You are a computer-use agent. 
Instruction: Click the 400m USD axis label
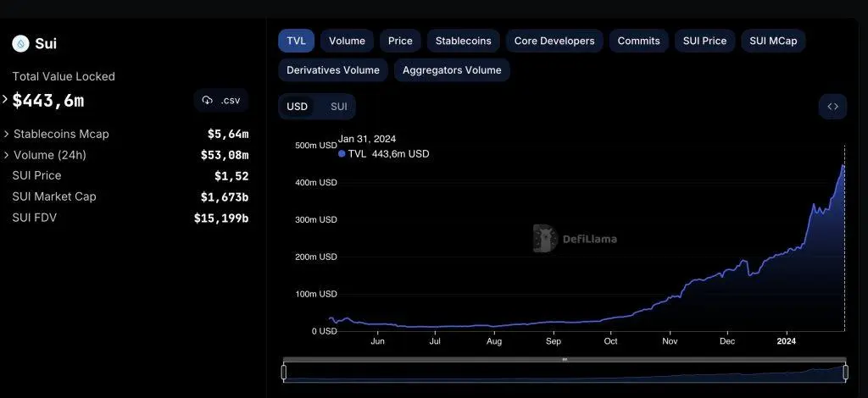[x=315, y=182]
